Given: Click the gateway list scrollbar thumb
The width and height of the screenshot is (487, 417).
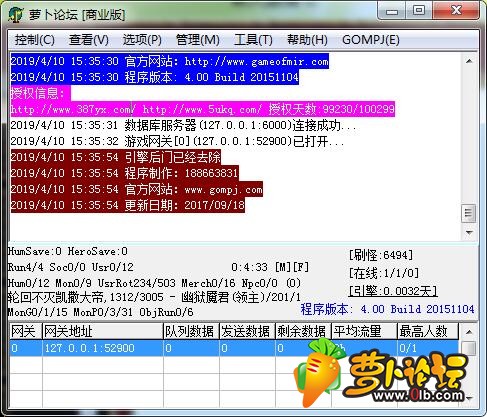Looking at the screenshot, I should pyautogui.click(x=469, y=349).
